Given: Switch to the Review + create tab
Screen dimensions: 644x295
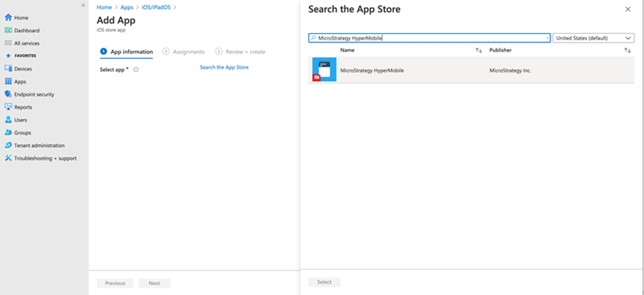Looking at the screenshot, I should click(240, 52).
